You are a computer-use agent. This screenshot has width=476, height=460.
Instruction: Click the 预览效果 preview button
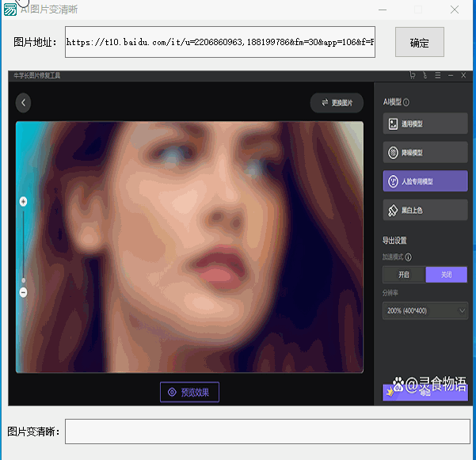coord(189,392)
